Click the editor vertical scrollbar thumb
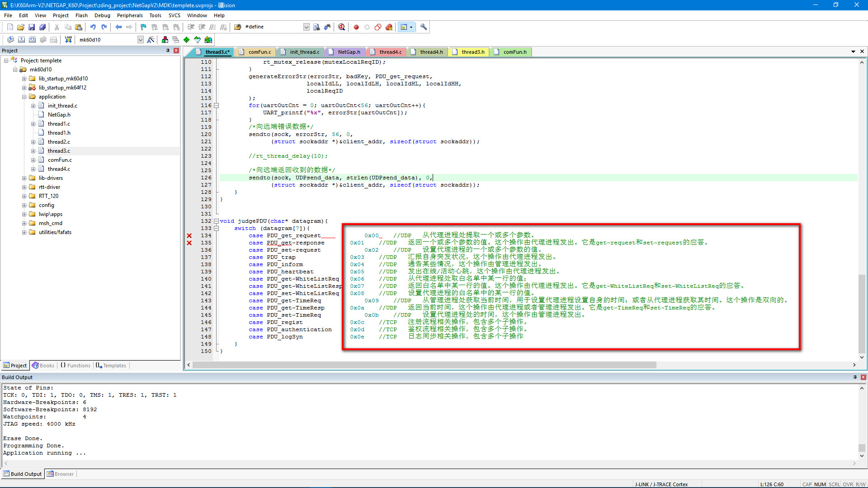Screen dimensions: 868x488 click(862, 313)
